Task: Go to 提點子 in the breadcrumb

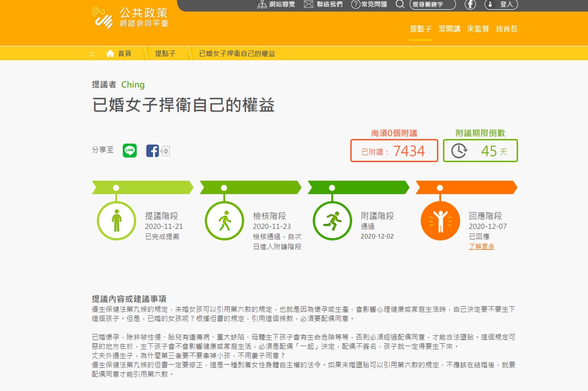Action: (165, 54)
